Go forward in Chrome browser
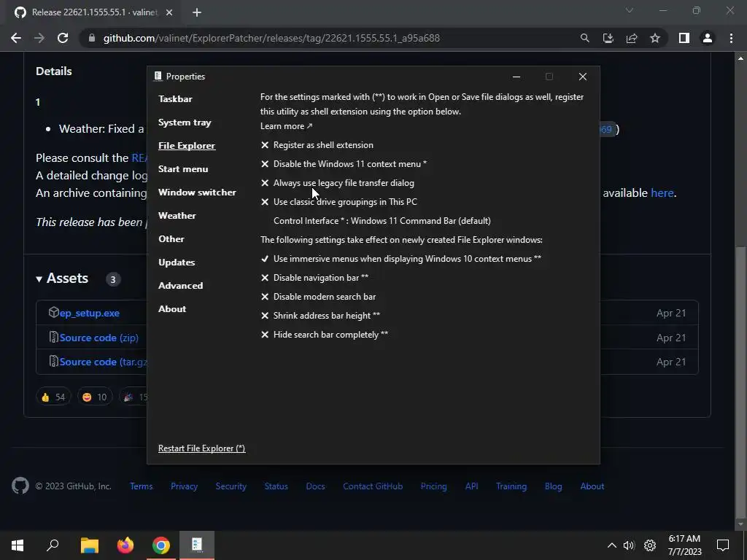Image resolution: width=747 pixels, height=560 pixels. (39, 38)
